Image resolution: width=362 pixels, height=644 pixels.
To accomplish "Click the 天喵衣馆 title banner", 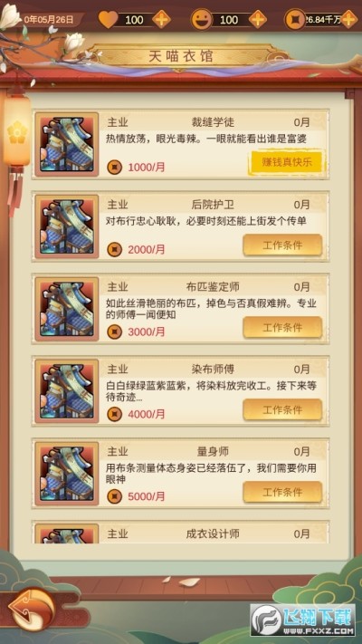I will point(181,56).
